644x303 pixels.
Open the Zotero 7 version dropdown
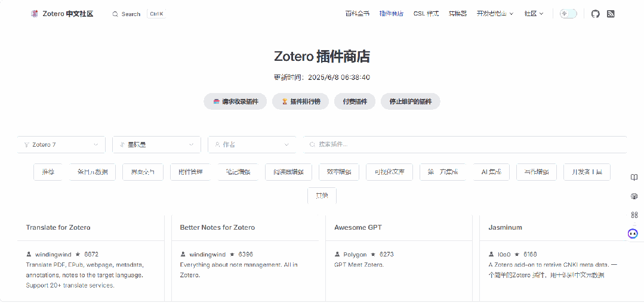point(61,144)
